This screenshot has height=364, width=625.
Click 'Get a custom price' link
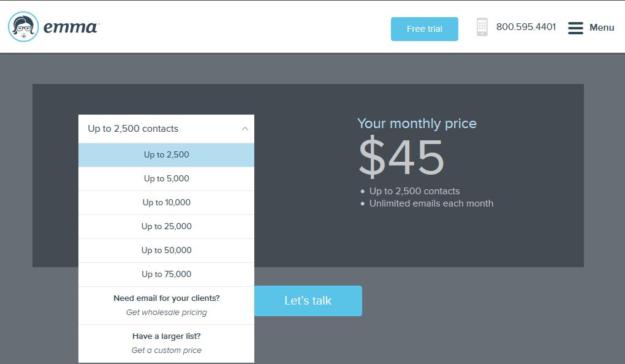(x=166, y=351)
